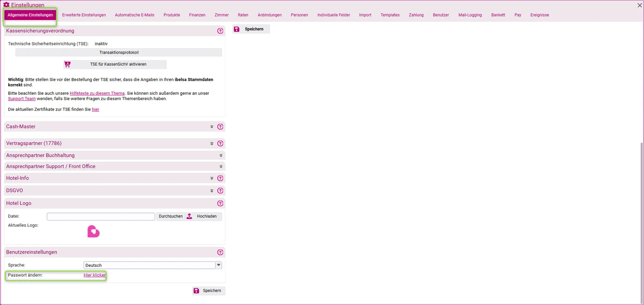This screenshot has height=305, width=644.
Task: Open Benutzereinstellungen help icon
Action: (x=220, y=252)
